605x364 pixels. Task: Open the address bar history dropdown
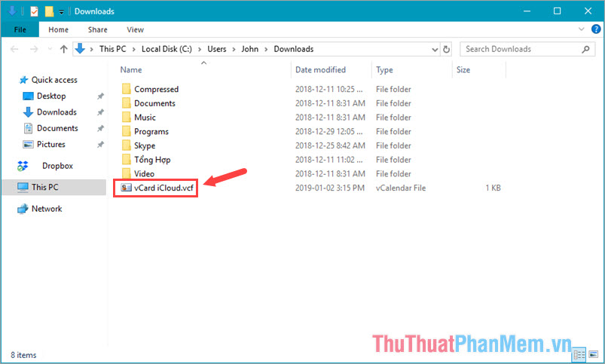(x=435, y=50)
